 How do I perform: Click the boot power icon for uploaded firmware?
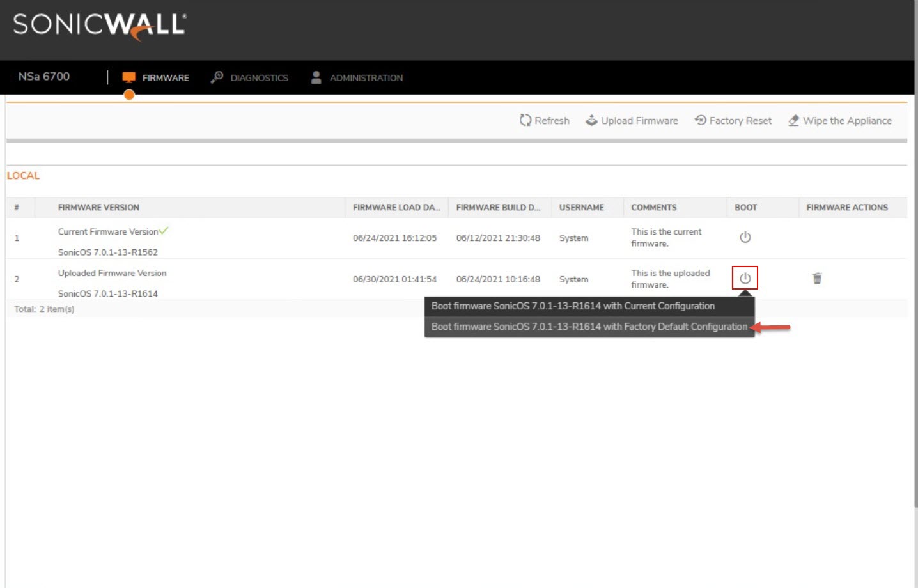pos(745,278)
